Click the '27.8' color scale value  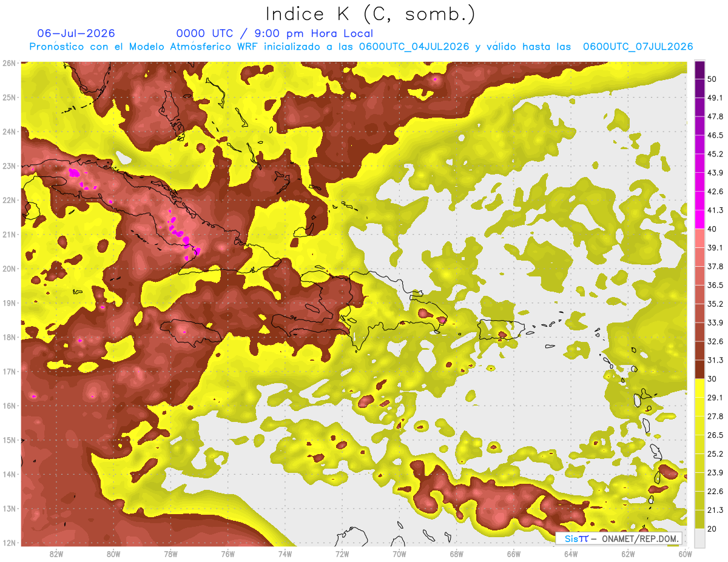pos(715,416)
